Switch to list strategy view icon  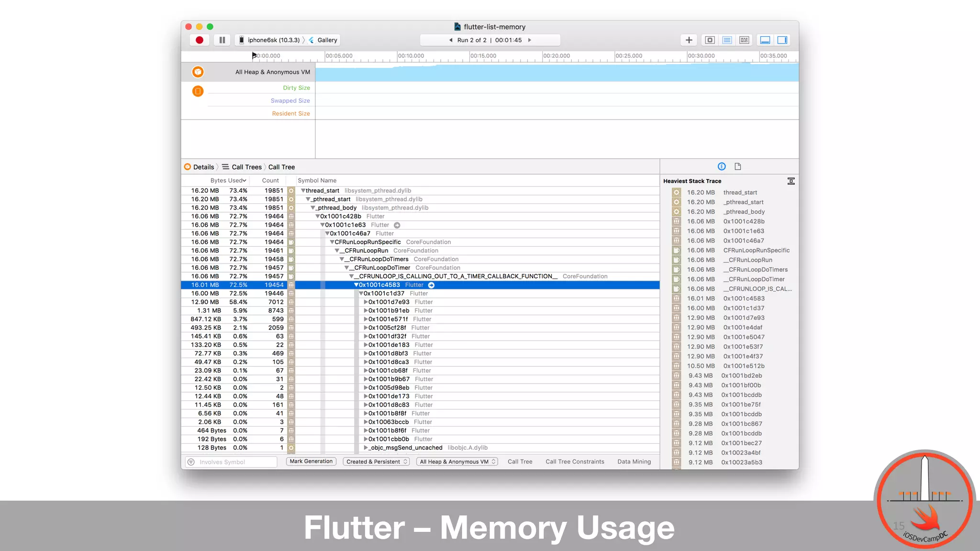click(x=727, y=40)
